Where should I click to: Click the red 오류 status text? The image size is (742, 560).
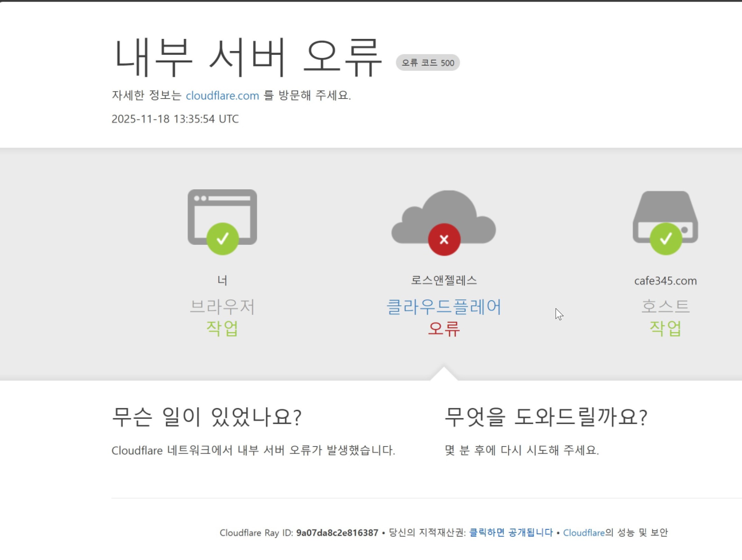(444, 329)
